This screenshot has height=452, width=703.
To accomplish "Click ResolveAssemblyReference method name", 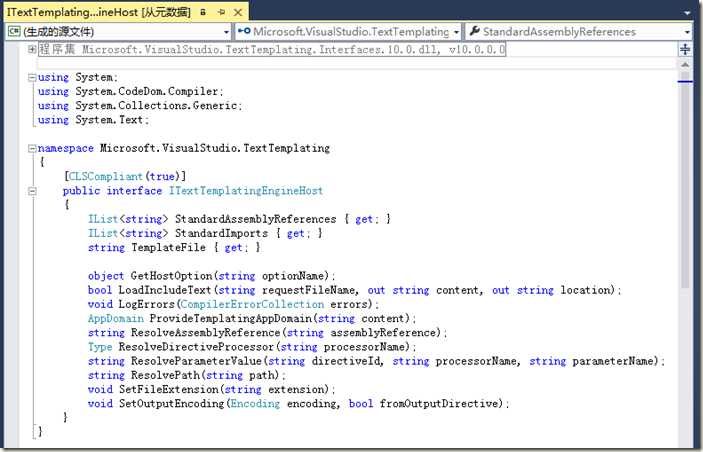I will click(x=205, y=333).
